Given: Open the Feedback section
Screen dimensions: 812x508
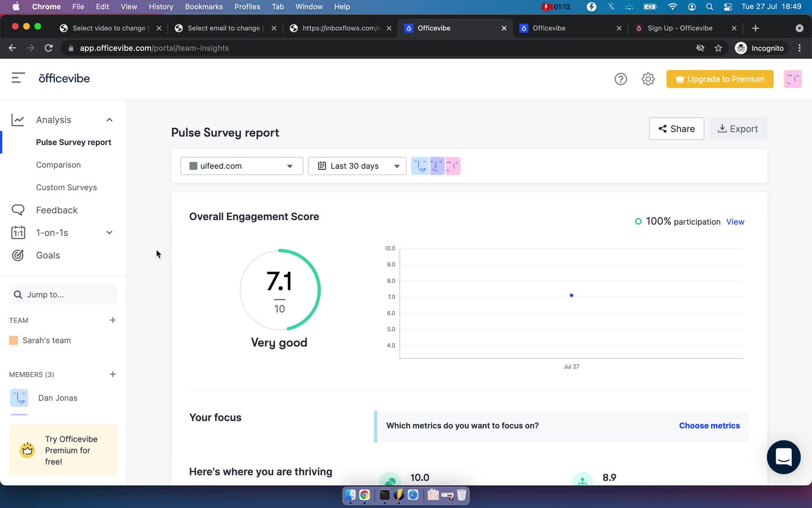Looking at the screenshot, I should click(57, 210).
